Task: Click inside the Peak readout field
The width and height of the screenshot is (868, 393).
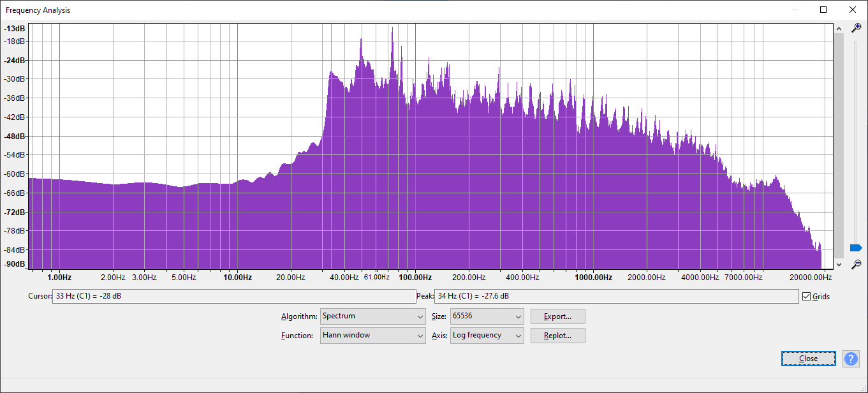Action: coord(615,296)
